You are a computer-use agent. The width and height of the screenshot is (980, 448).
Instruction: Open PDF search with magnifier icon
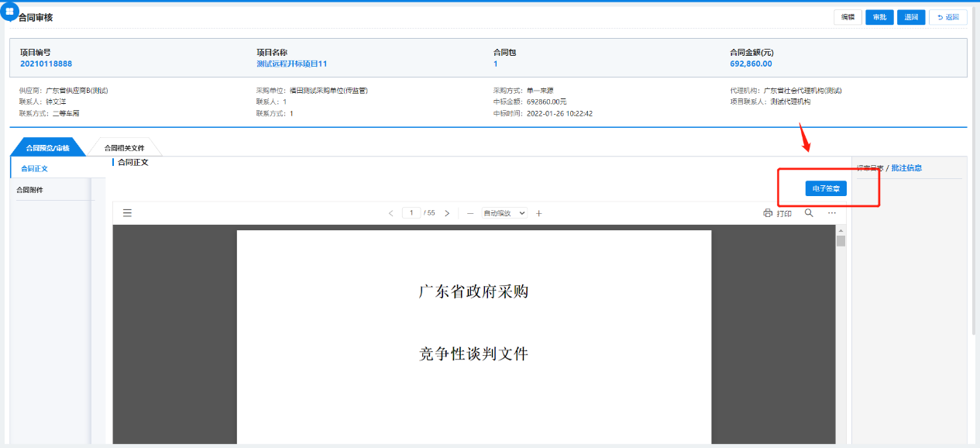(x=809, y=213)
